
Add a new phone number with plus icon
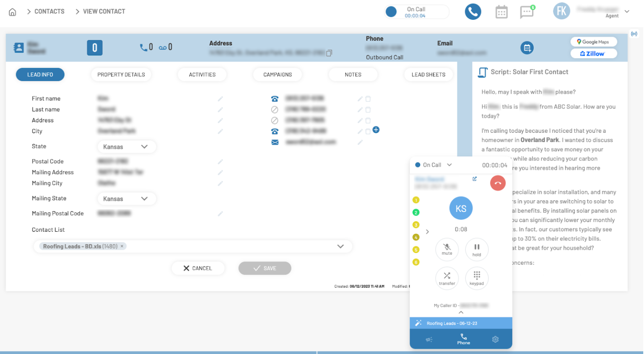[x=376, y=130]
